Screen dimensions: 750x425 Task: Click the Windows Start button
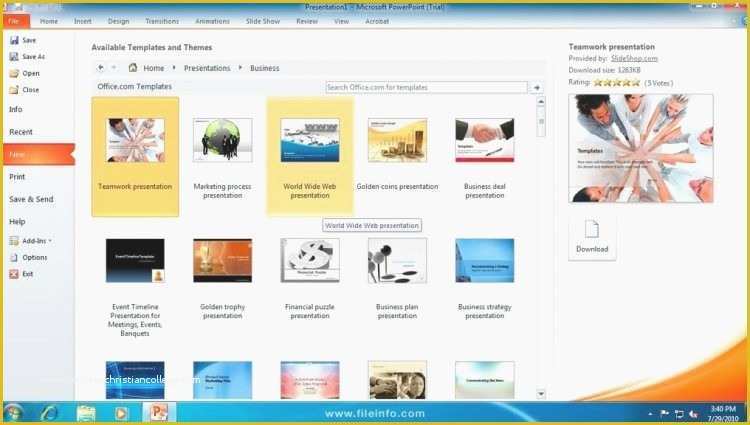point(13,413)
